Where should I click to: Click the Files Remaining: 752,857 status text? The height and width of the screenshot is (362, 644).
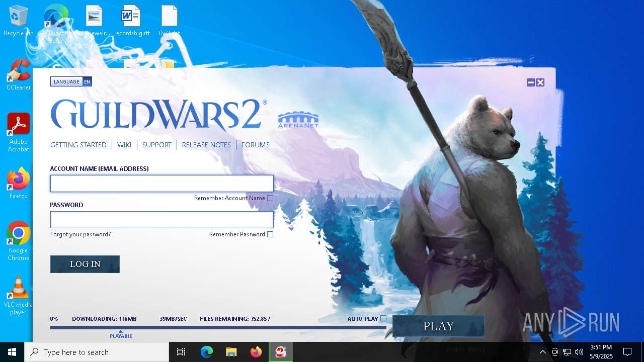coord(235,319)
